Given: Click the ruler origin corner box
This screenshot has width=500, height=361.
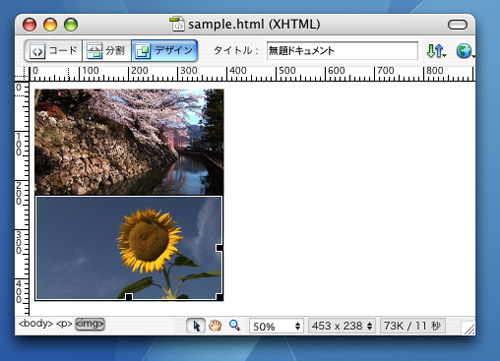Looking at the screenshot, I should coord(22,74).
